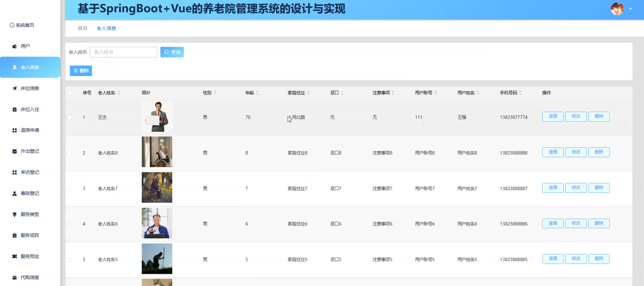Screen dimensions: 644x286
Task: Open 王杰's photo thumbnail
Action: (x=157, y=117)
